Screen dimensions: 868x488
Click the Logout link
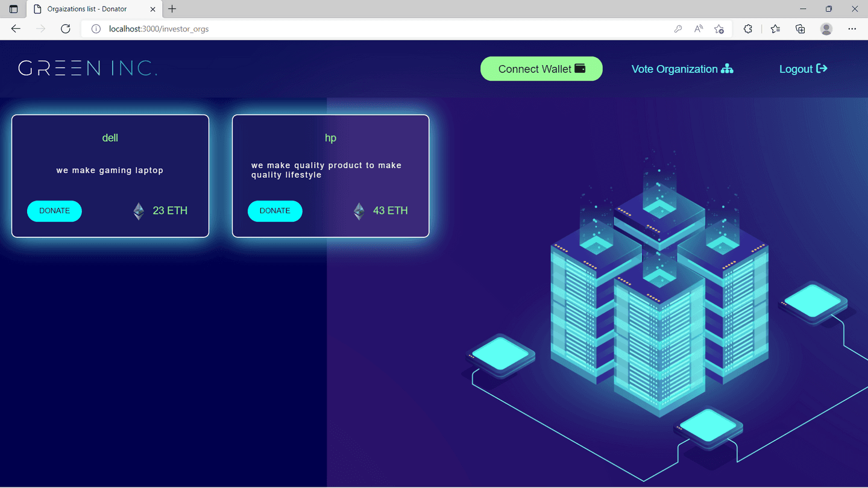coord(804,69)
